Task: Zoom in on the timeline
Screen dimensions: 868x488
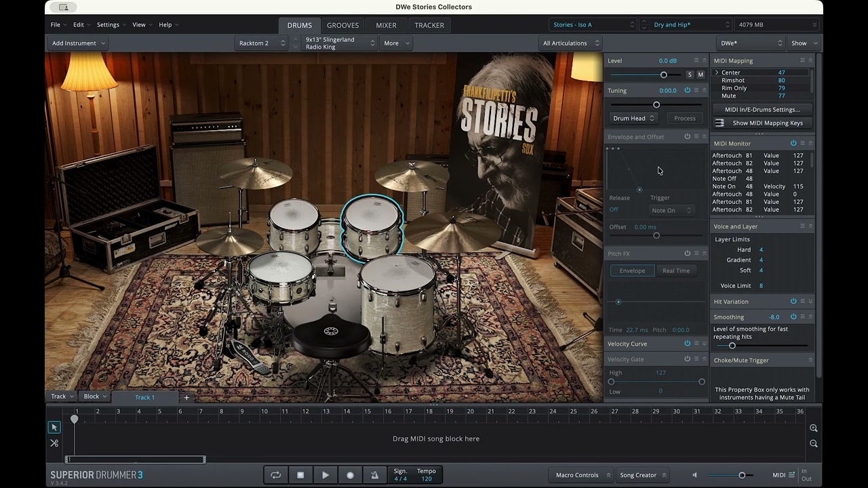Action: (x=814, y=428)
